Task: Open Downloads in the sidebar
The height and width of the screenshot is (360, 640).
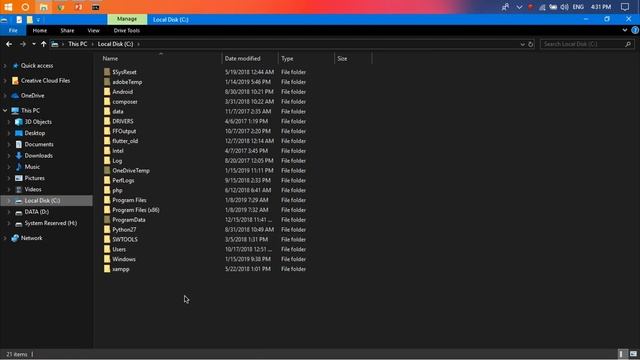Action: pos(38,156)
